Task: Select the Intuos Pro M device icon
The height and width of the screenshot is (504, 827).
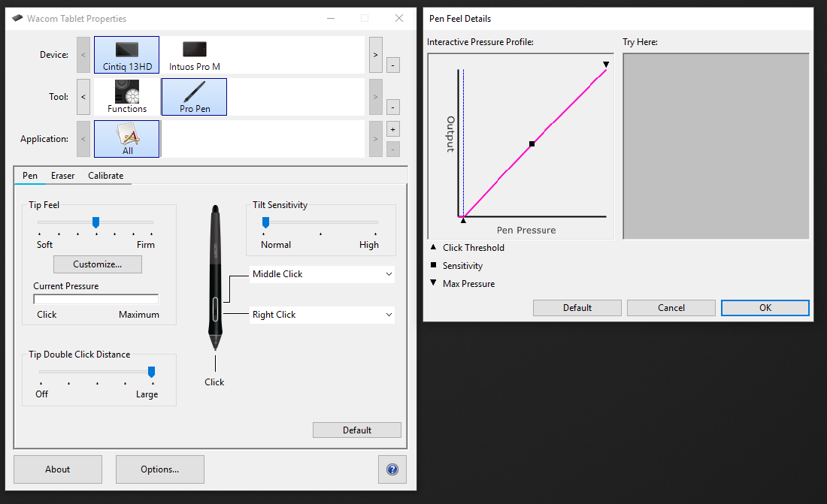Action: [x=195, y=55]
